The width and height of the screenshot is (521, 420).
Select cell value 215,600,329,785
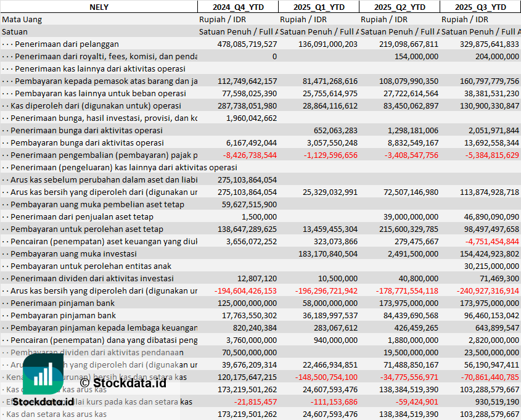click(x=409, y=229)
